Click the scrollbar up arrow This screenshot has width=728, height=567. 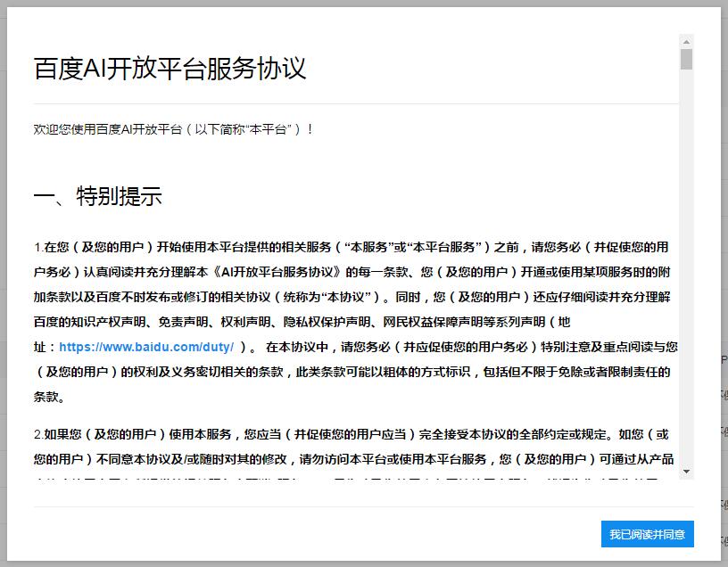point(686,42)
